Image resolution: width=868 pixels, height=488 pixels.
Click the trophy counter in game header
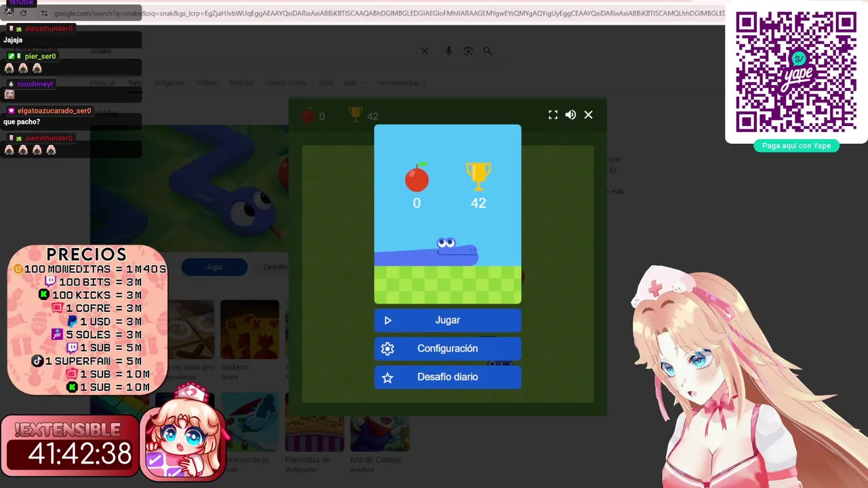(x=363, y=116)
